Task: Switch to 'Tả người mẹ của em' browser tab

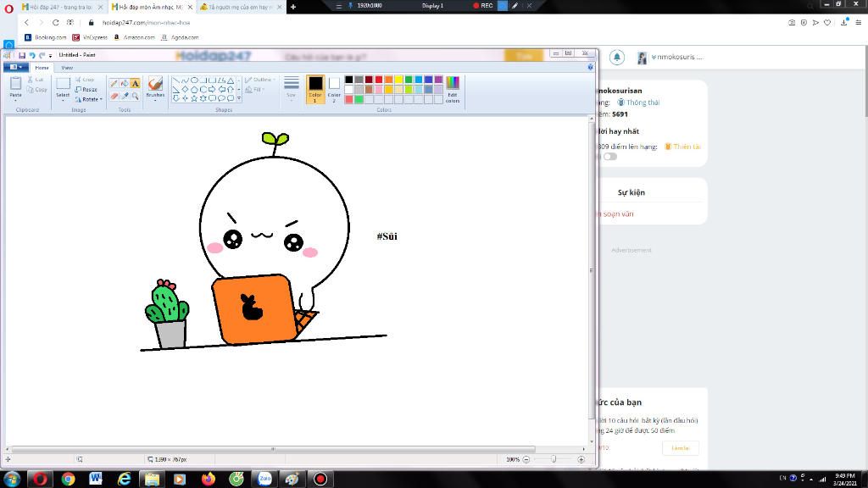Action: (x=241, y=7)
